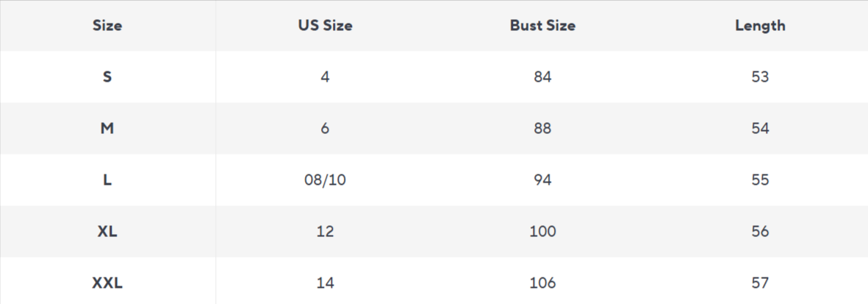Viewport: 868px width, 304px height.
Task: Click the L size row label
Action: tap(107, 180)
